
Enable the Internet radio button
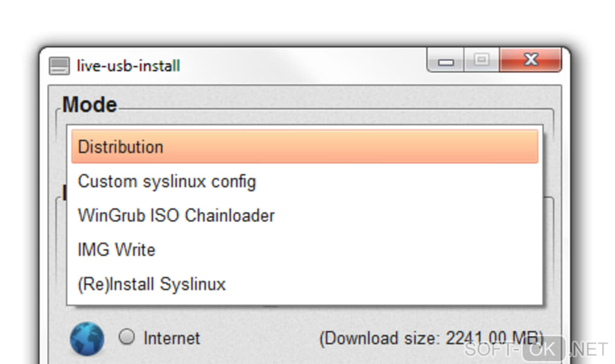coord(127,337)
